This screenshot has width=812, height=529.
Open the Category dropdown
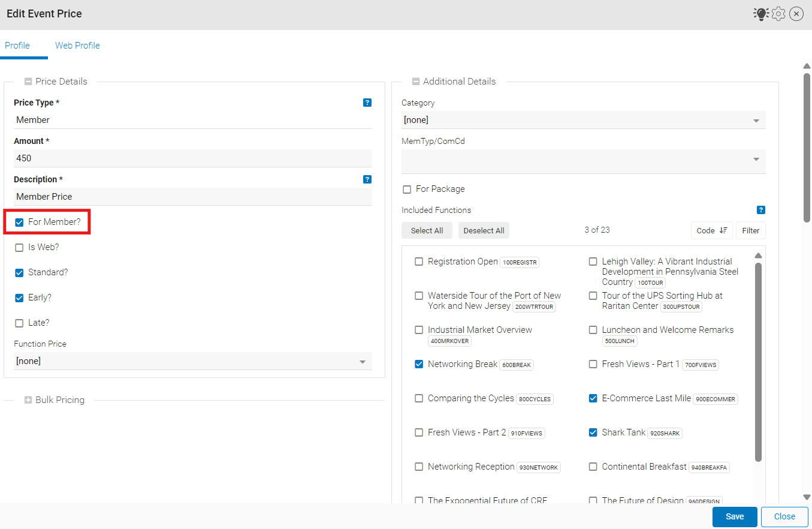584,120
